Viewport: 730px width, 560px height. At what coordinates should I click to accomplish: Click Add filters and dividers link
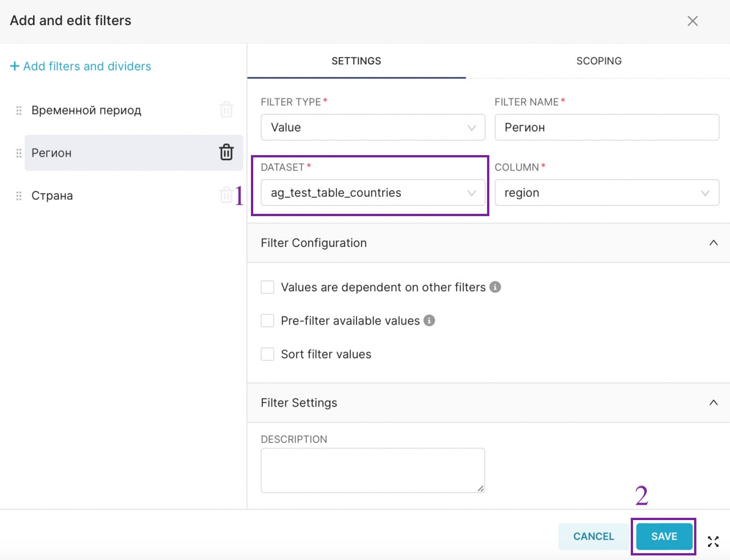pyautogui.click(x=80, y=66)
